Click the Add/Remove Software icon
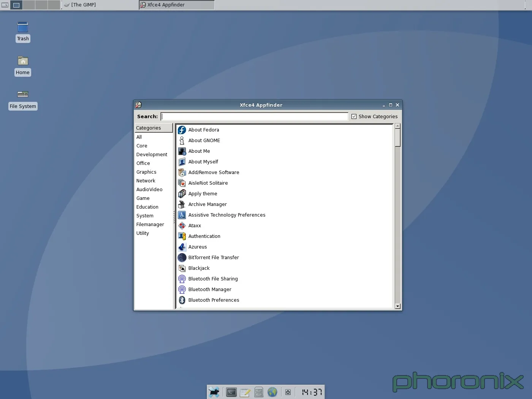 (182, 173)
